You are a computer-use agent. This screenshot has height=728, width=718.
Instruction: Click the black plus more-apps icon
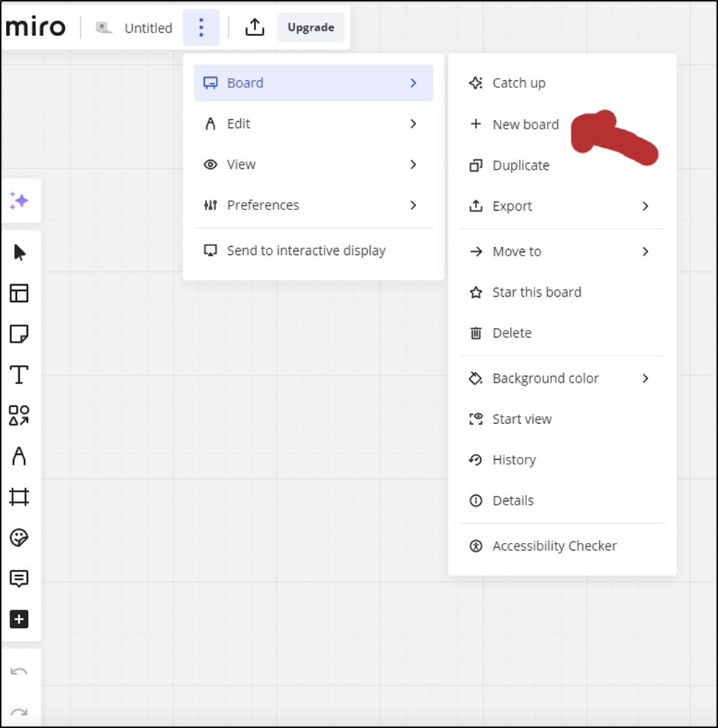coord(19,619)
